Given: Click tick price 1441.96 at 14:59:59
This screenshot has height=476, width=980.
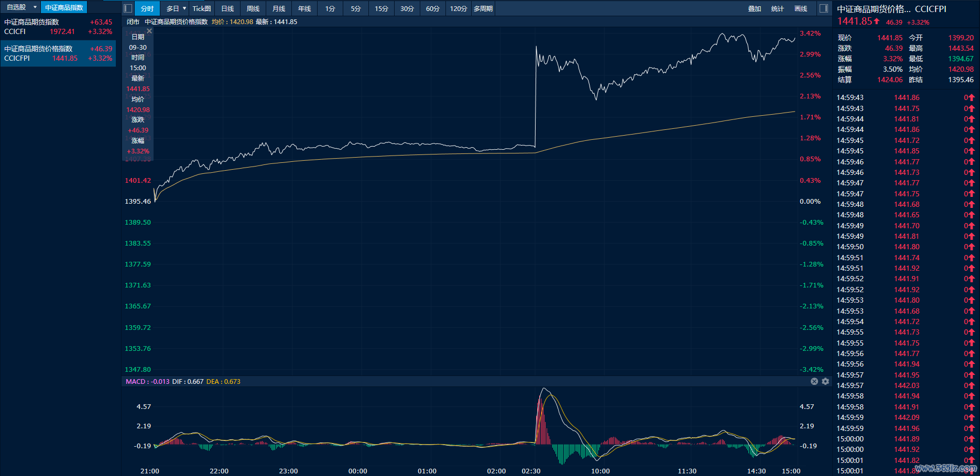Looking at the screenshot, I should coord(907,428).
